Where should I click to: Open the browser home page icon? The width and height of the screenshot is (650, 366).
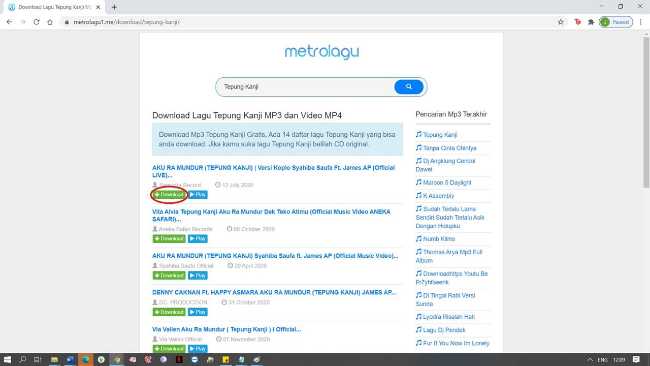tap(50, 22)
